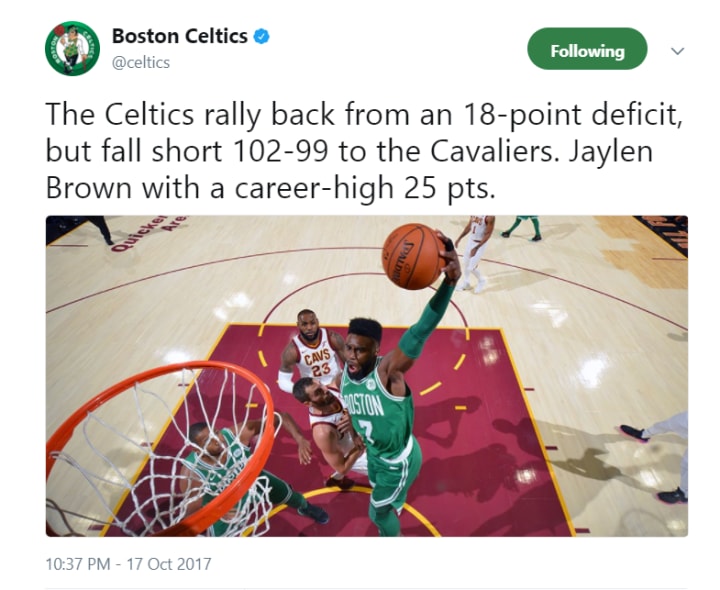
Task: Click the 102-99 score in tweet
Action: point(281,151)
